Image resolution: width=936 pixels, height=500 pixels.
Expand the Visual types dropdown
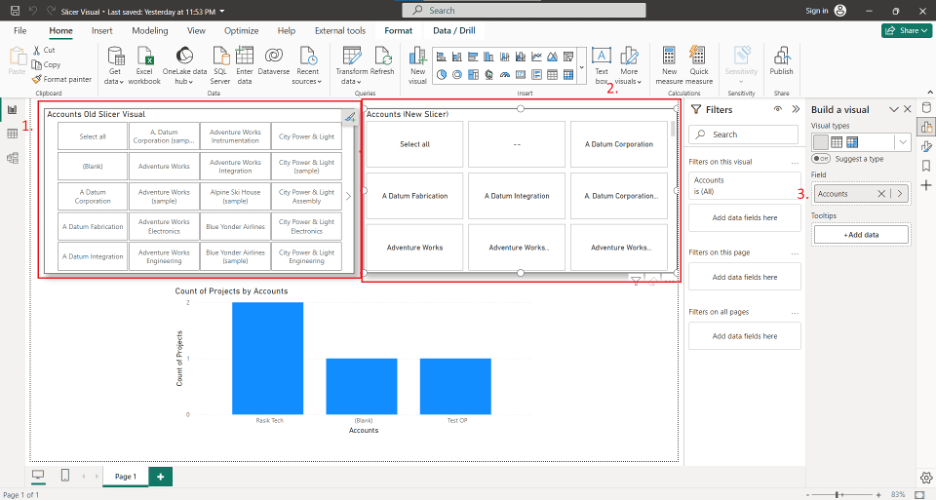pos(903,142)
